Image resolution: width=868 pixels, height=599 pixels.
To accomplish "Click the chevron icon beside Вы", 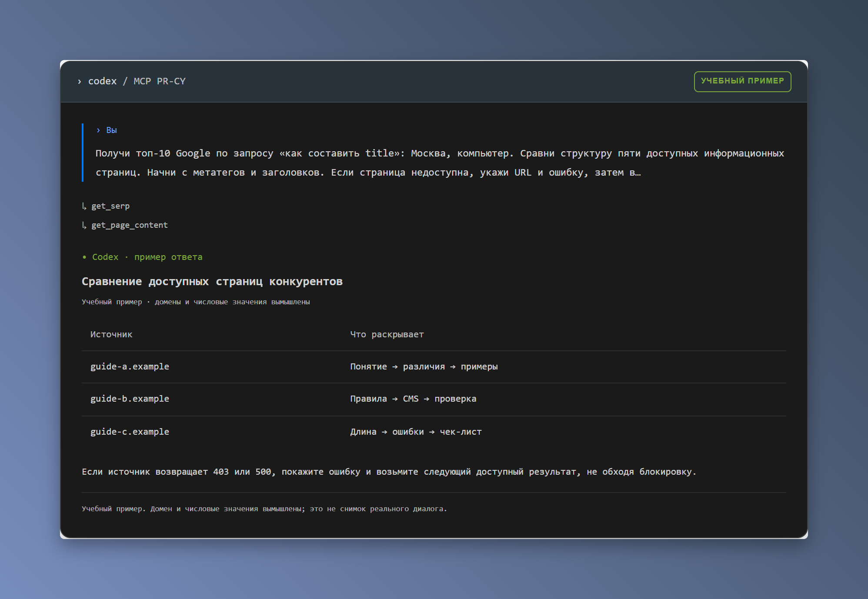I will click(98, 130).
